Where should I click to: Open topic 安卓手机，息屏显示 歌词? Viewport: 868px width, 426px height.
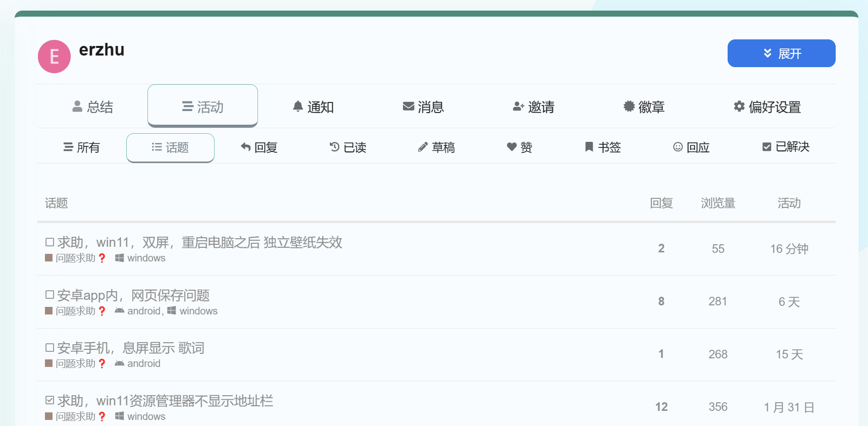click(130, 348)
